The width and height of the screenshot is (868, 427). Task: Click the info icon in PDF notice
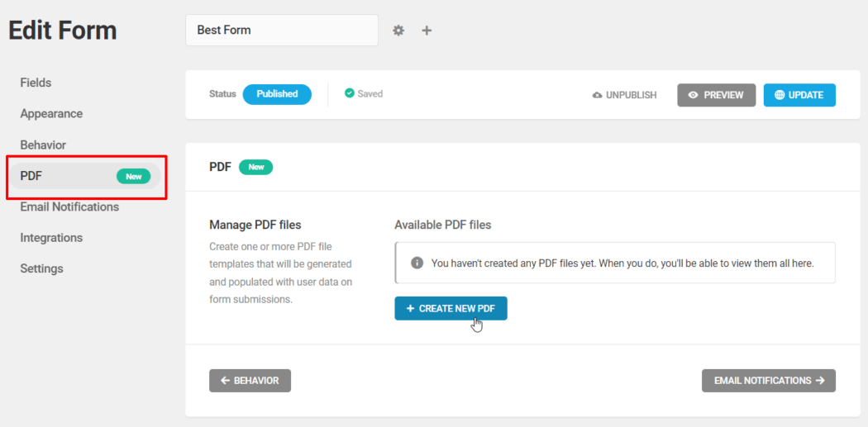click(417, 263)
